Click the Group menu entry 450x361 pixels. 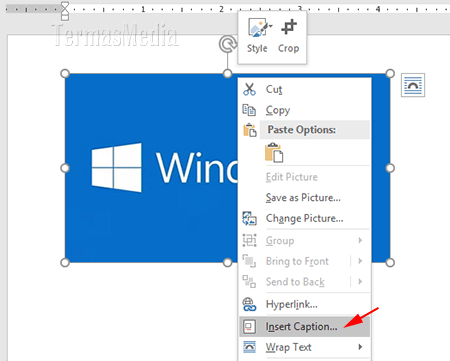[304, 240]
